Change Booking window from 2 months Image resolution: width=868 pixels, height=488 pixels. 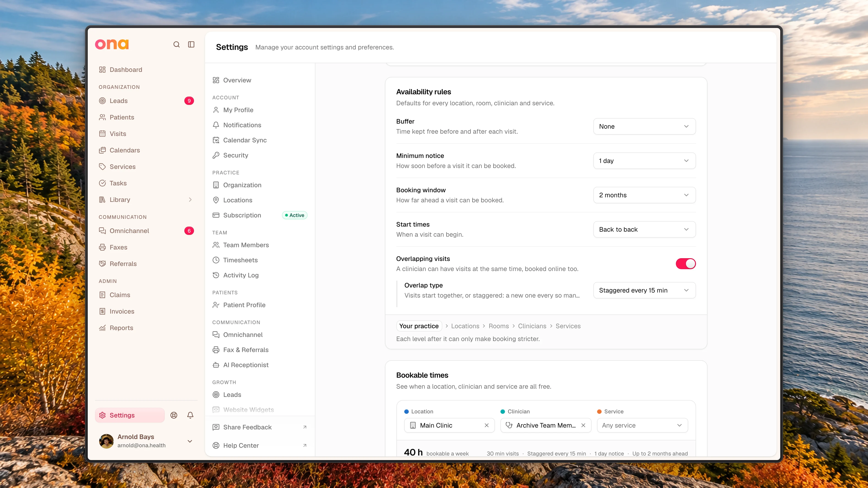[644, 195]
